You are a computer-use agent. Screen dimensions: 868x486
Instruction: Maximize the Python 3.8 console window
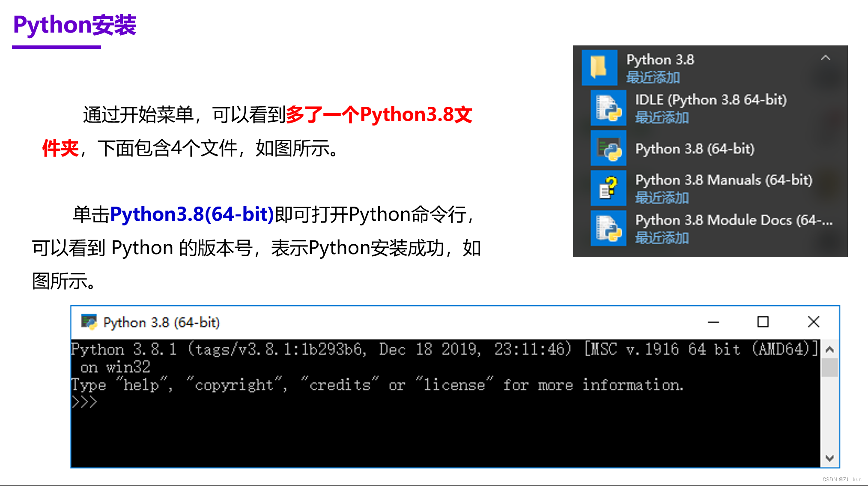tap(763, 322)
